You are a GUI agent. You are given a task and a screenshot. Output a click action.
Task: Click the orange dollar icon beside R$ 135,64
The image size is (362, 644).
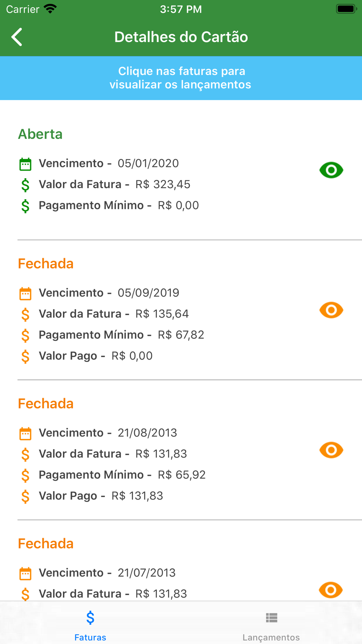25,314
